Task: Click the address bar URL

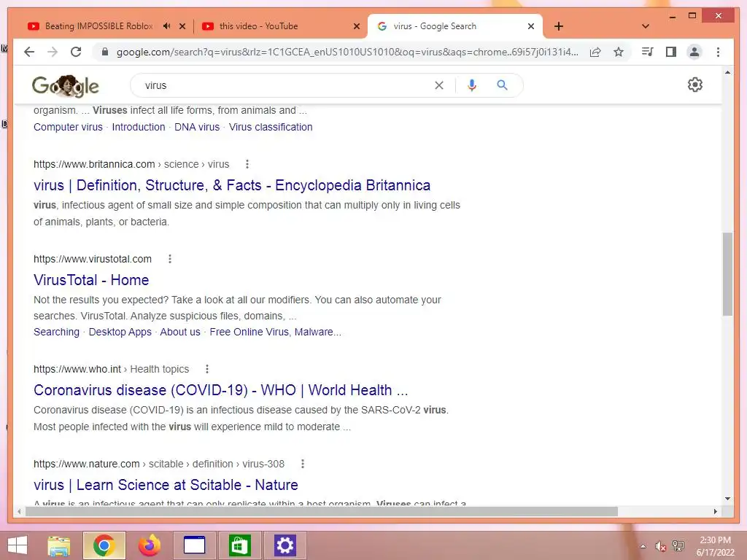Action: pyautogui.click(x=347, y=52)
